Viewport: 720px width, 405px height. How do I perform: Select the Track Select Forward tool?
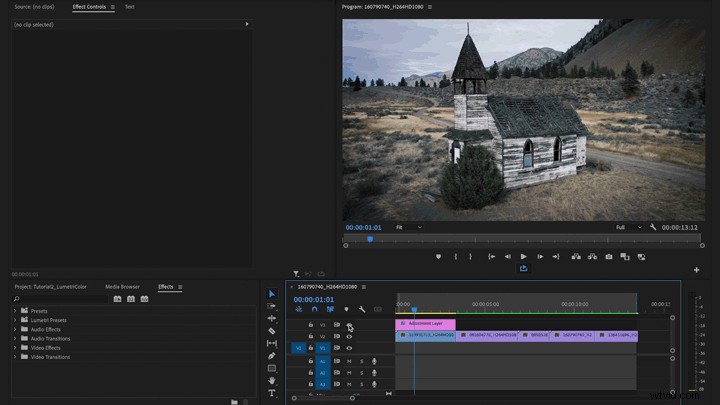[x=272, y=306]
